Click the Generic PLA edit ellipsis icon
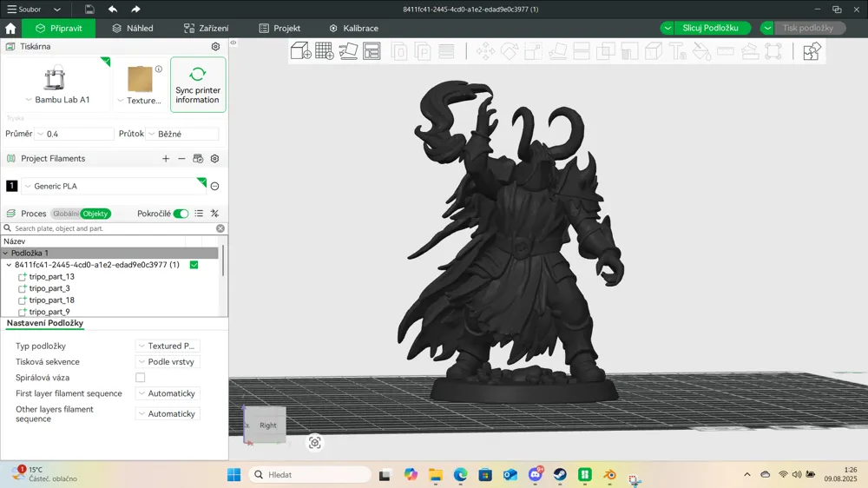 pyautogui.click(x=214, y=186)
